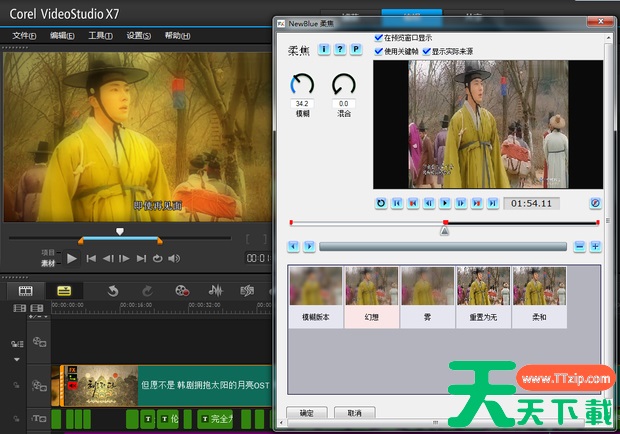Screen dimensions: 620x434
Task: Switch to timeline view yellow icon
Action: pos(64,291)
